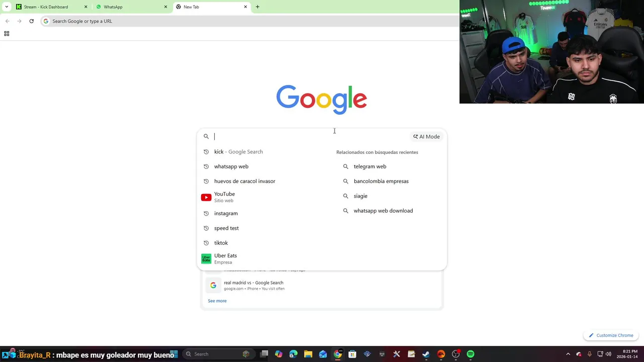Open Task View in taskbar

coord(264,354)
